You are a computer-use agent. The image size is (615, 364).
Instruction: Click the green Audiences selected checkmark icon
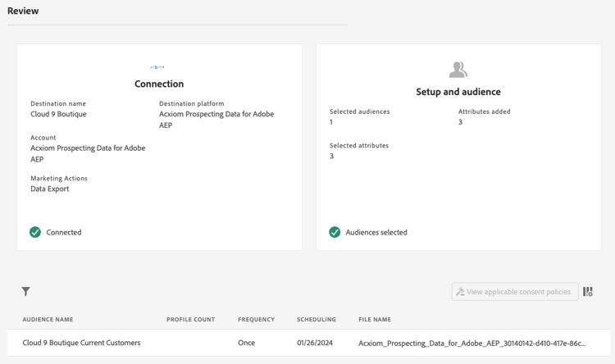point(335,232)
